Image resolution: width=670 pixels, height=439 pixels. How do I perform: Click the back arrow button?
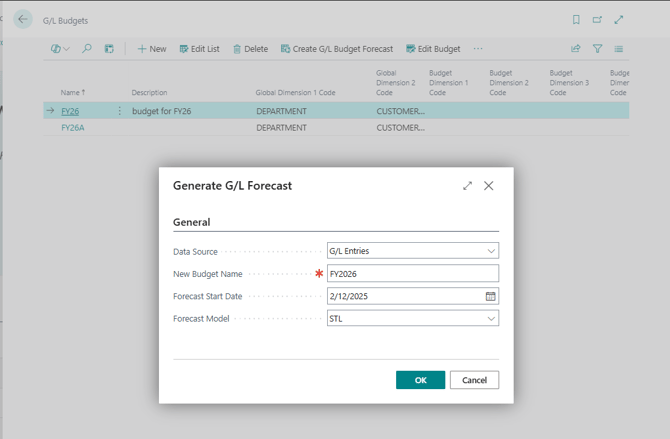(x=23, y=19)
